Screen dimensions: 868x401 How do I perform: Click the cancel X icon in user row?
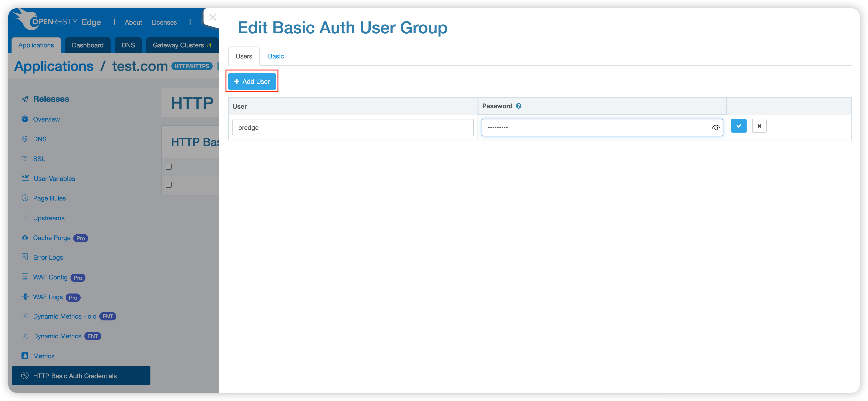coord(759,126)
